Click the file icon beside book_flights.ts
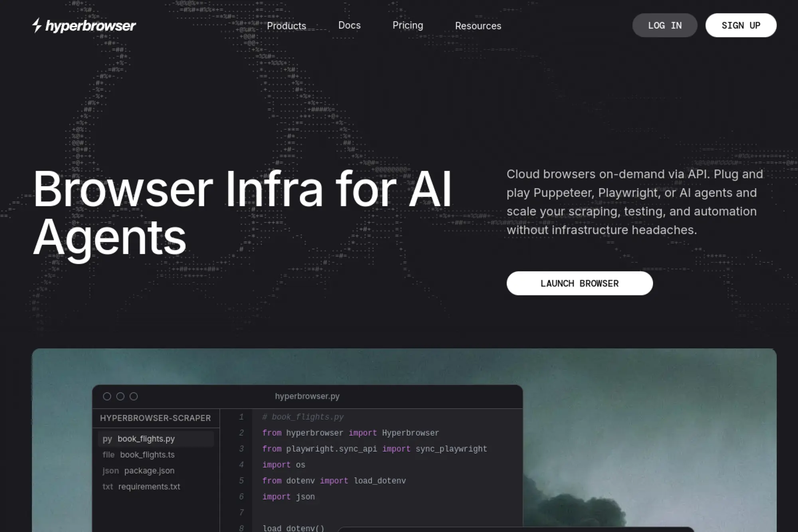Viewport: 798px width, 532px height. (108, 455)
